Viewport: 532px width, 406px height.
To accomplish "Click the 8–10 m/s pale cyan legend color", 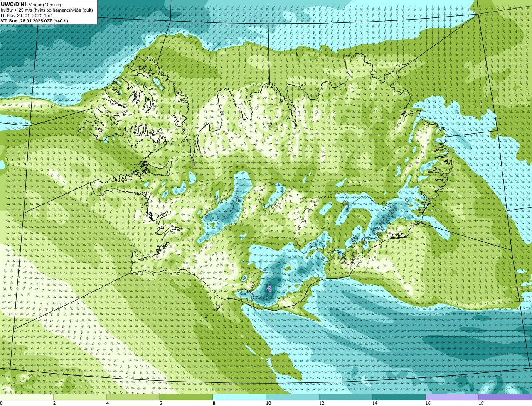I will (x=239, y=397).
